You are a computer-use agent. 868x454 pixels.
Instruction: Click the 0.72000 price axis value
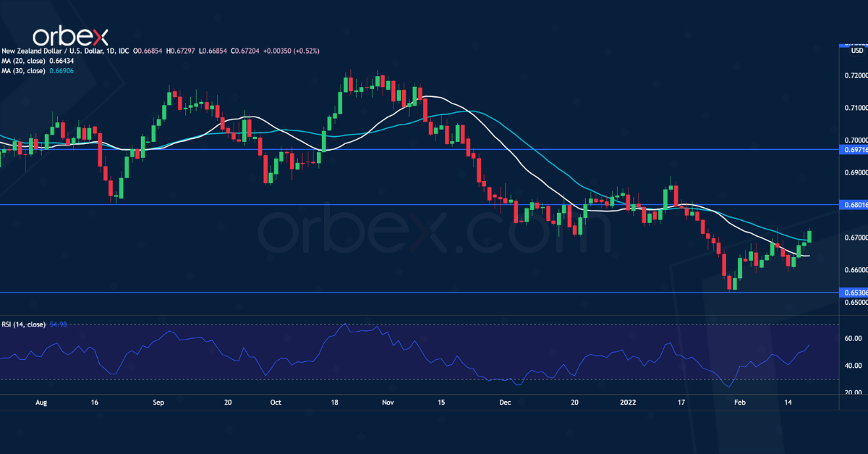(x=856, y=75)
